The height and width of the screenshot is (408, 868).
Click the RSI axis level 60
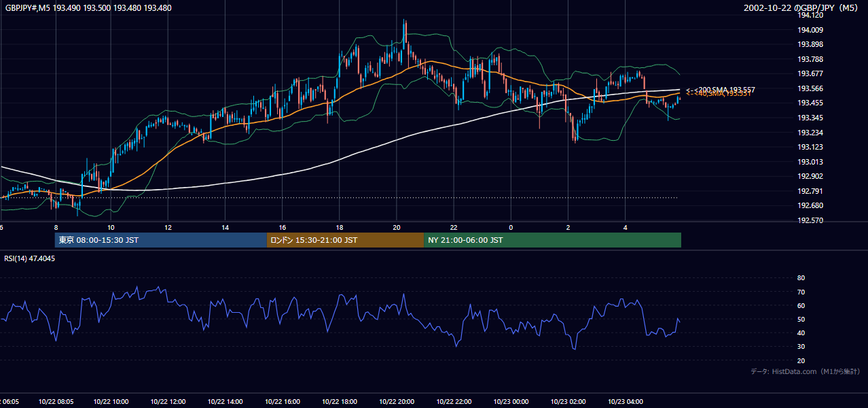click(801, 305)
